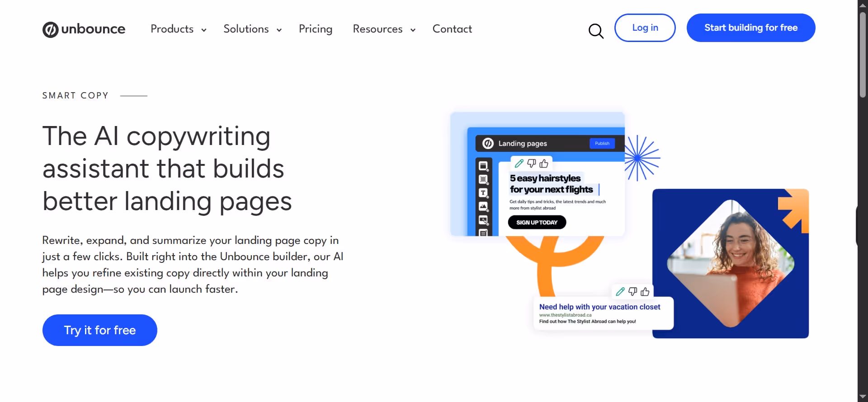Viewport: 868px width, 402px height.
Task: Click the vertical scrollbar thumb
Action: tap(863, 54)
